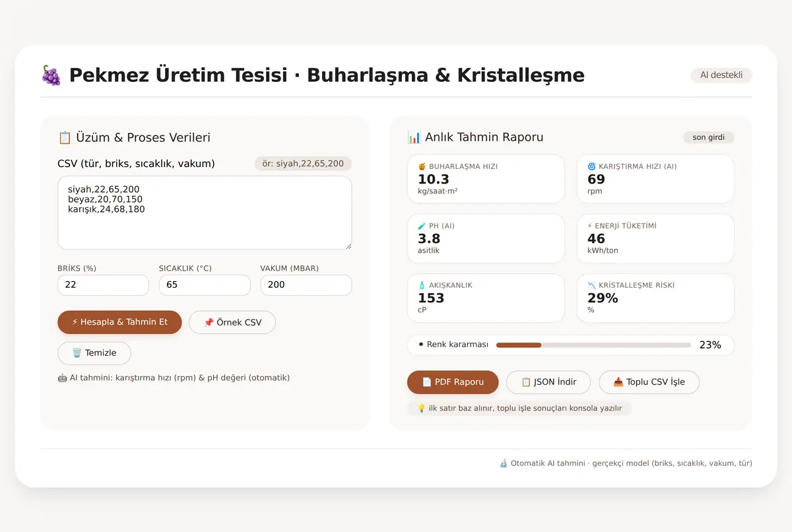
Task: Click the robot icon in the AI tahmini note
Action: click(63, 378)
